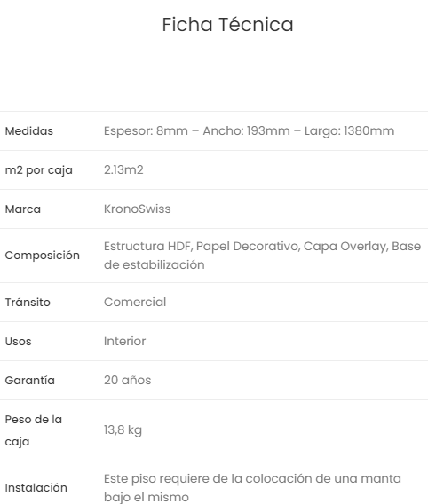Select the m2 por caja label

pos(38,170)
